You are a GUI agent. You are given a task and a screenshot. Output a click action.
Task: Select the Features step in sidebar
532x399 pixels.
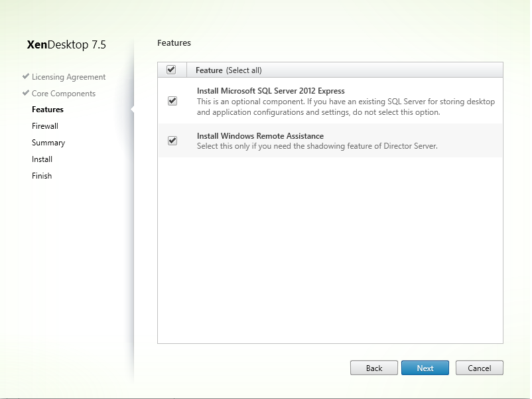pyautogui.click(x=48, y=110)
